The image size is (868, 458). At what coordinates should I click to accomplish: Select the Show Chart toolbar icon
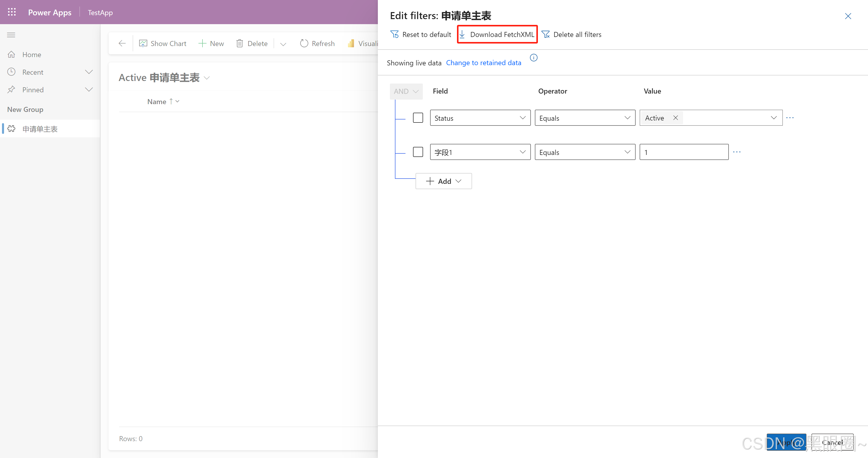coord(143,43)
